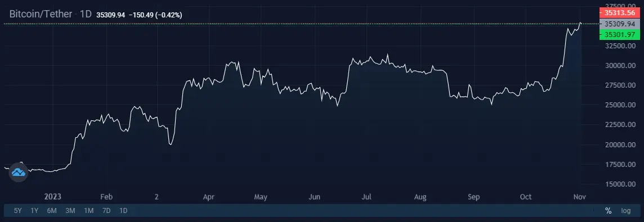Click the 27500.00 price axis label
644x222 pixels.
620,85
